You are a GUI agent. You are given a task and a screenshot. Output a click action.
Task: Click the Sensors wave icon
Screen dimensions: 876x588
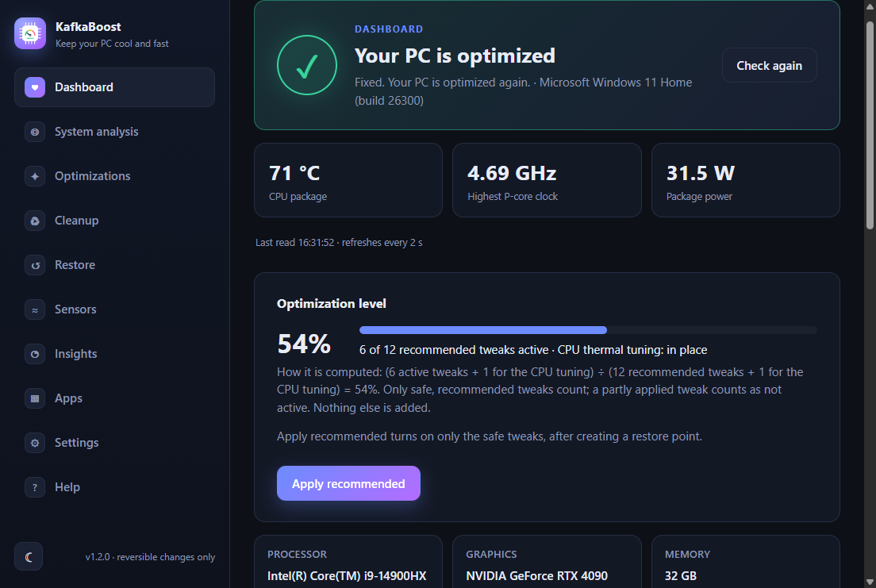click(35, 309)
